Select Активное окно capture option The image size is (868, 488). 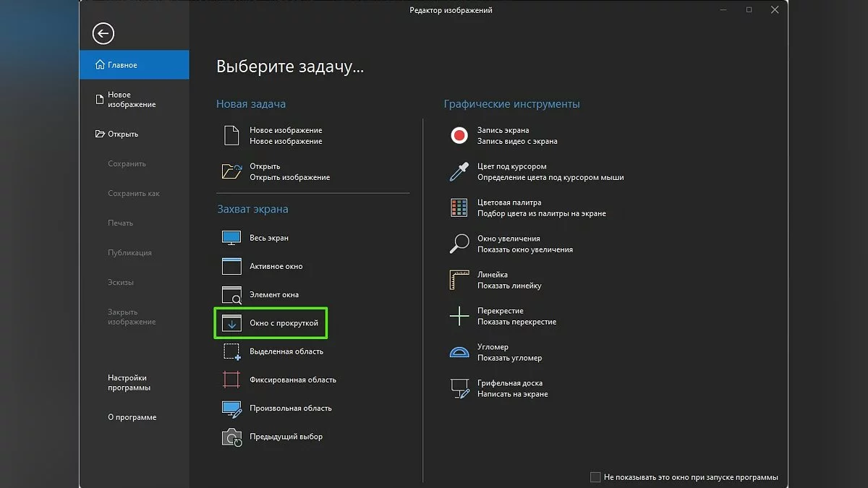(x=276, y=266)
